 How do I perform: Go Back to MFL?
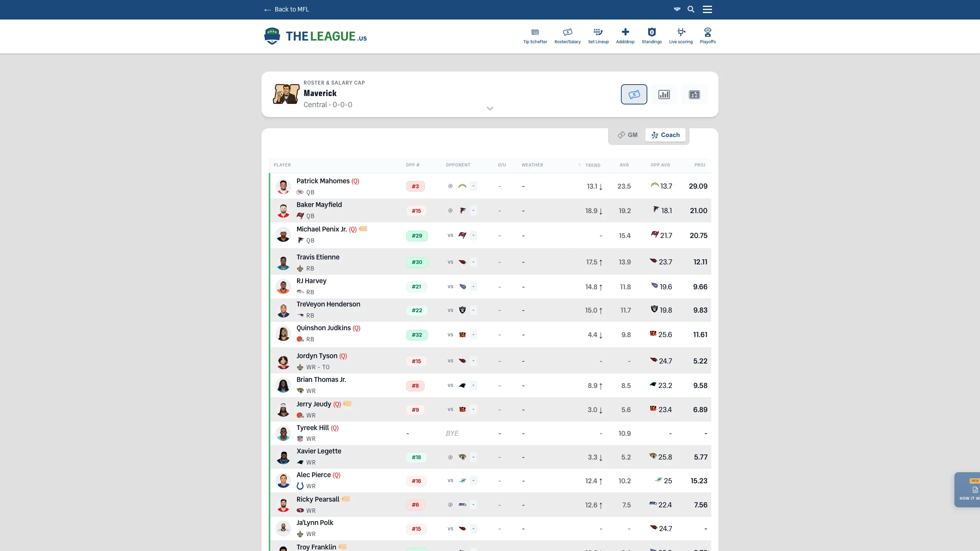(x=286, y=9)
